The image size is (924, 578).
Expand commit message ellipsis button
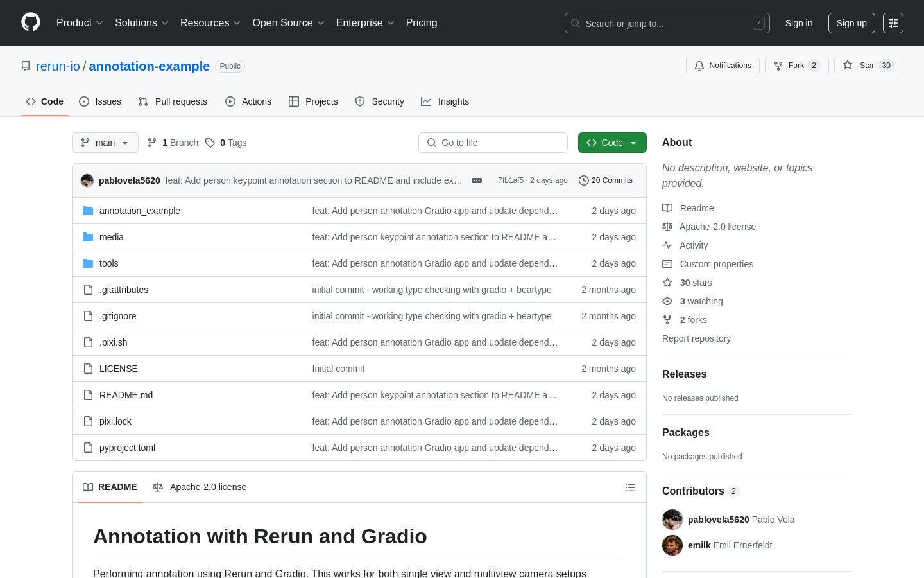(x=477, y=180)
